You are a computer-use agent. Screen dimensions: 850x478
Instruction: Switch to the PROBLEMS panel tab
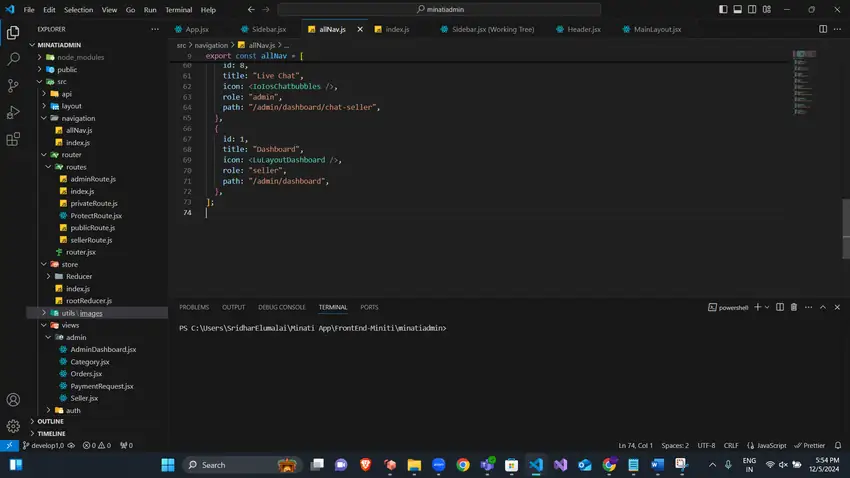click(194, 307)
